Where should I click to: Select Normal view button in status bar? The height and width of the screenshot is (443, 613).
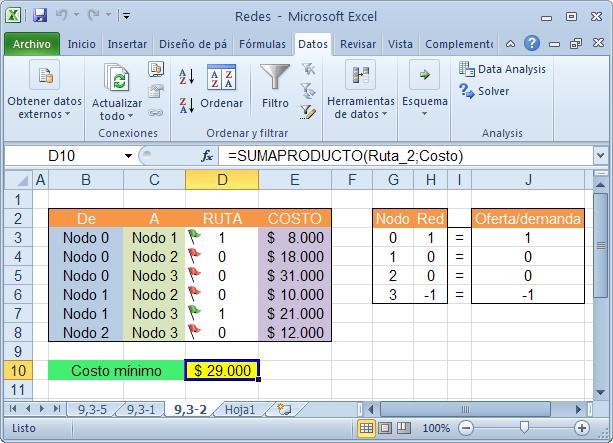click(367, 428)
